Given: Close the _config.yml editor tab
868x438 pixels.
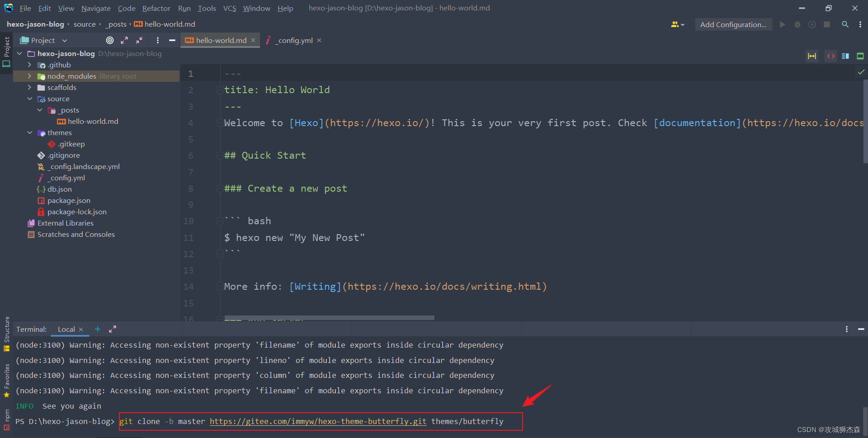Looking at the screenshot, I should (319, 40).
